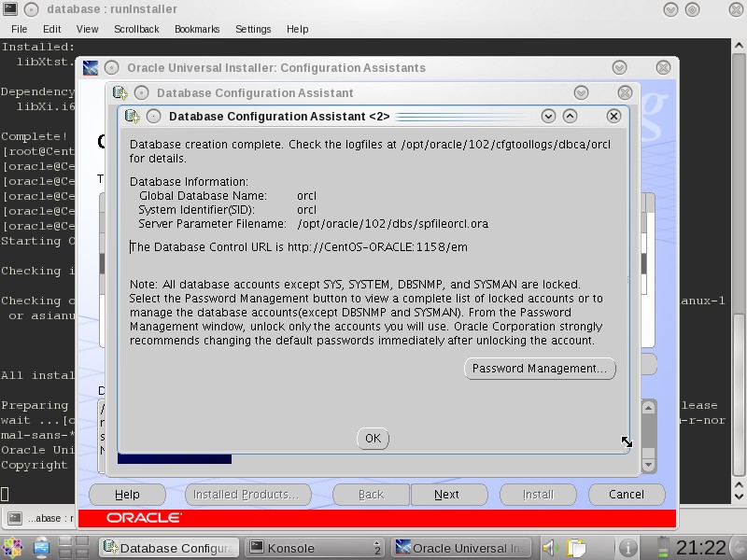
Task: Open Password Management
Action: pyautogui.click(x=540, y=369)
